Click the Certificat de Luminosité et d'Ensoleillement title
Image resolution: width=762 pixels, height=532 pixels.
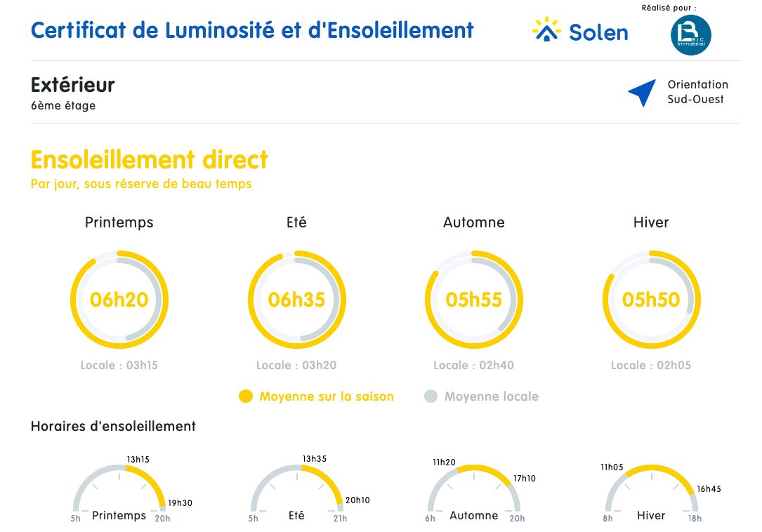(x=252, y=30)
